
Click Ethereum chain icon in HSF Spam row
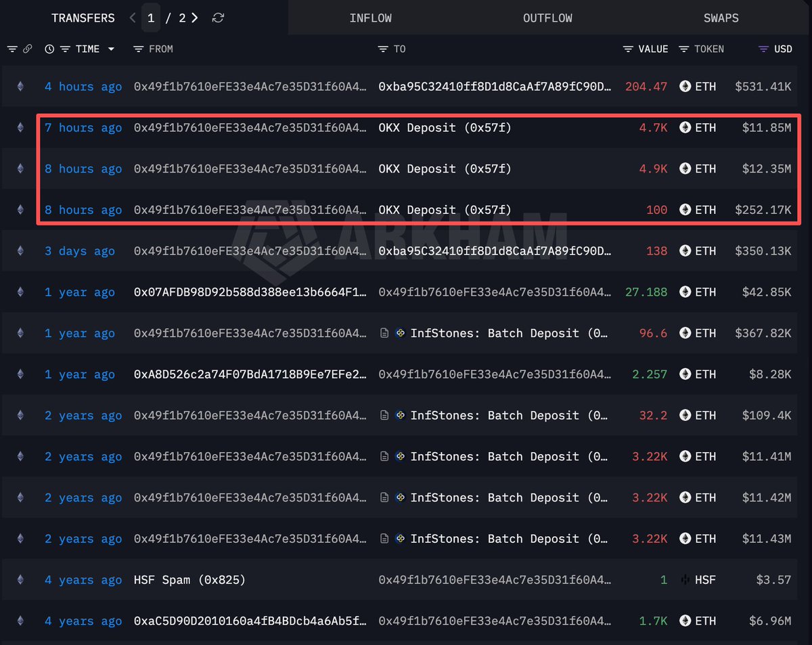coord(20,580)
